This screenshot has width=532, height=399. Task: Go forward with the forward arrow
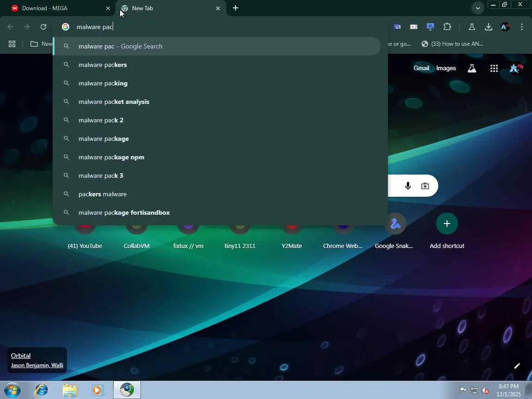27,27
